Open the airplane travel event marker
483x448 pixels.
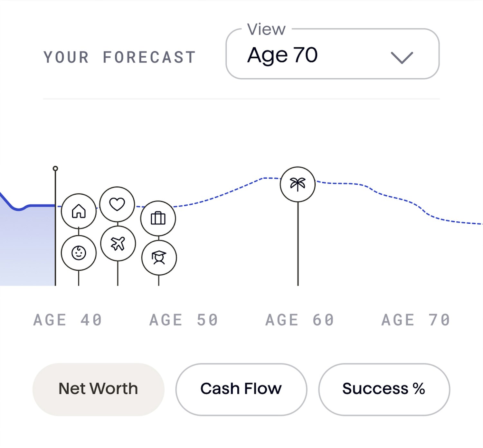pyautogui.click(x=118, y=243)
